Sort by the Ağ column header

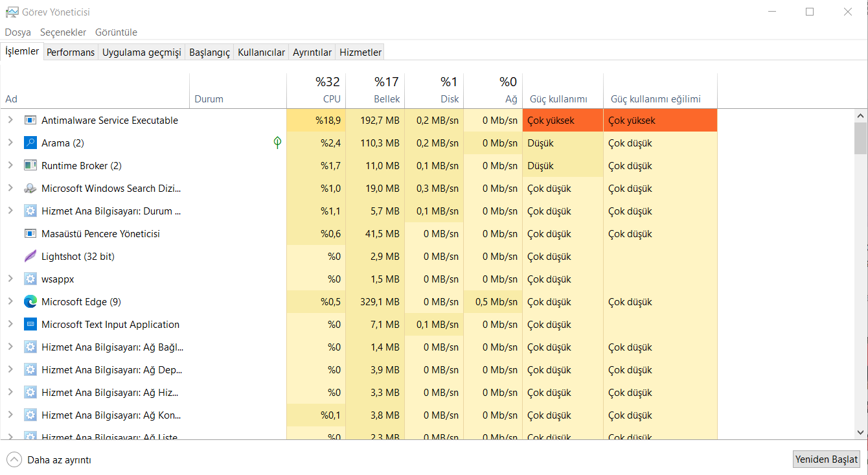(493, 90)
